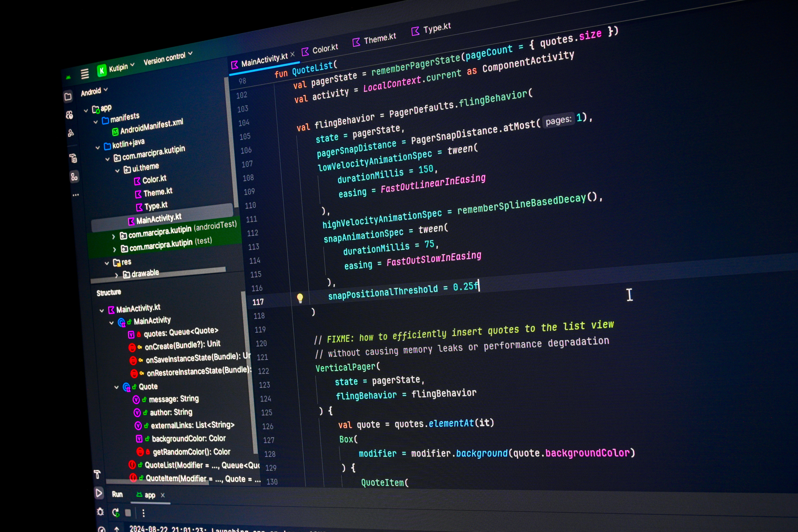Screen dimensions: 798x532
Task: Show more tool windows via three dots
Action: [x=76, y=195]
